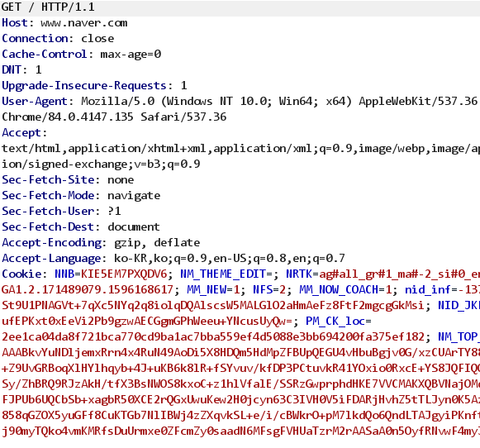Screen dimensions: 480x448
Task: Click the Chrome/84.0.4147.135 version text
Action: 68,117
